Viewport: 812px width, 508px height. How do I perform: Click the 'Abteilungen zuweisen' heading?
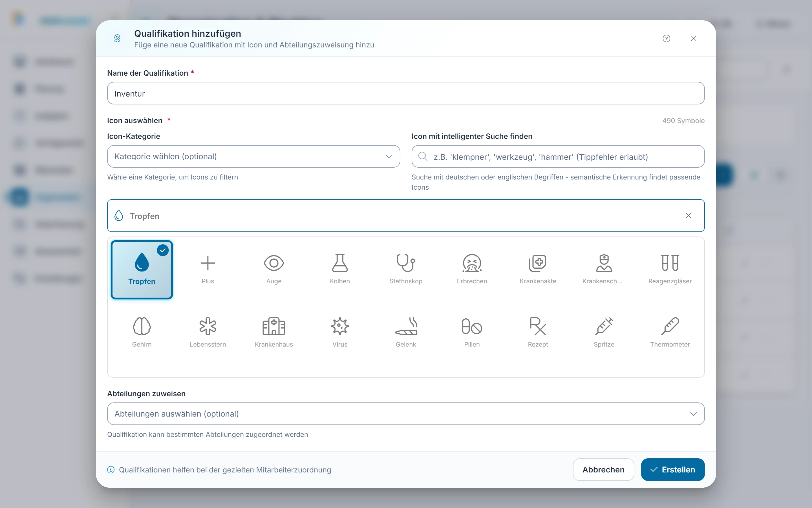146,393
